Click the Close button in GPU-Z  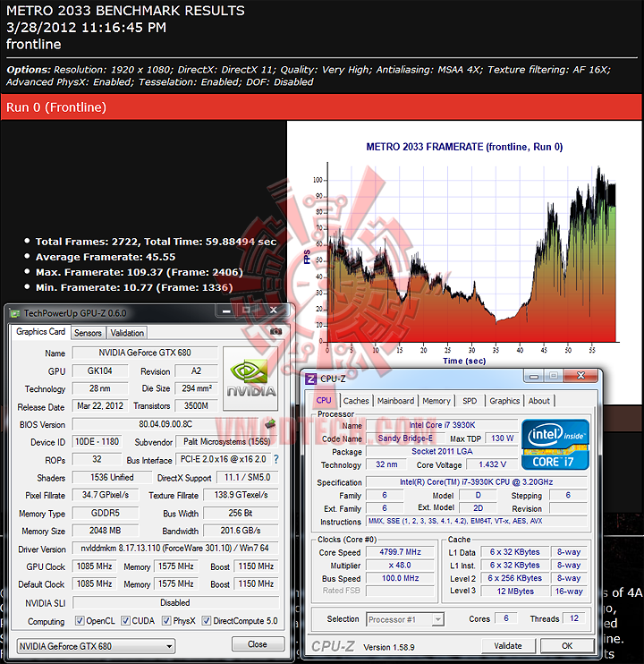[258, 644]
